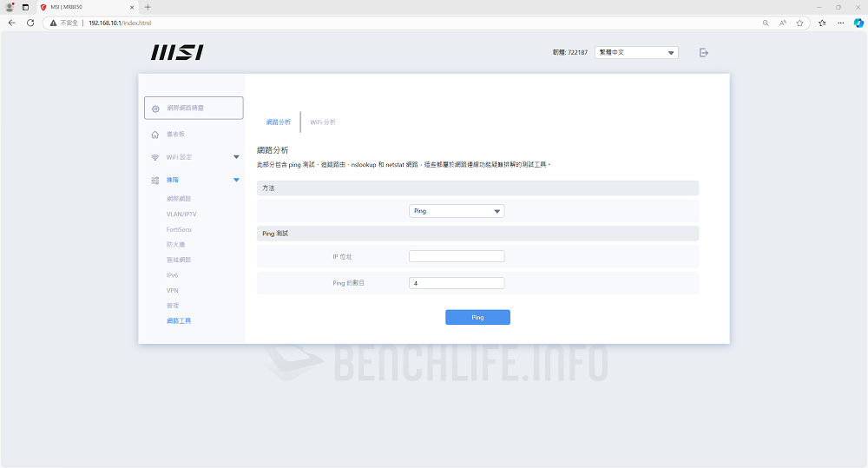Open the Ping method dropdown
Image resolution: width=868 pixels, height=468 pixels.
[x=457, y=211]
